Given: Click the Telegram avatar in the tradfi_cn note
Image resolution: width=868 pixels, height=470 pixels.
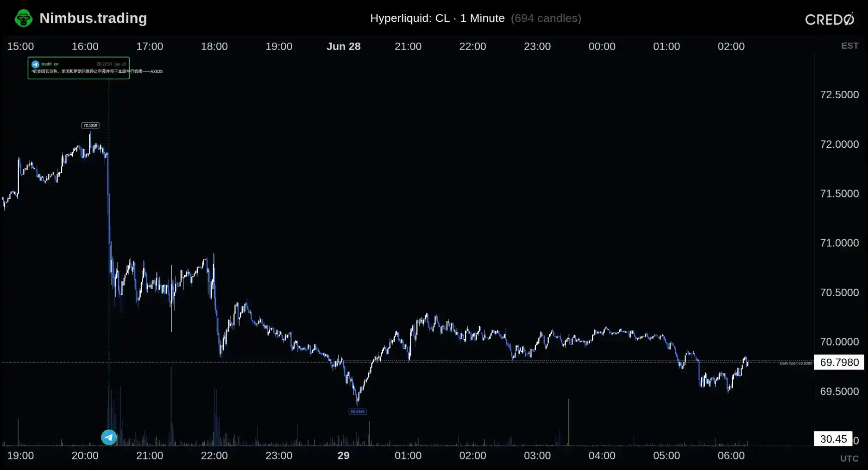Looking at the screenshot, I should pyautogui.click(x=36, y=64).
